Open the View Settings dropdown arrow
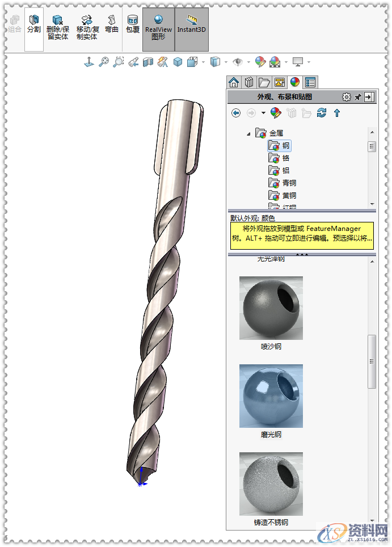The height and width of the screenshot is (547, 392). pyautogui.click(x=309, y=62)
